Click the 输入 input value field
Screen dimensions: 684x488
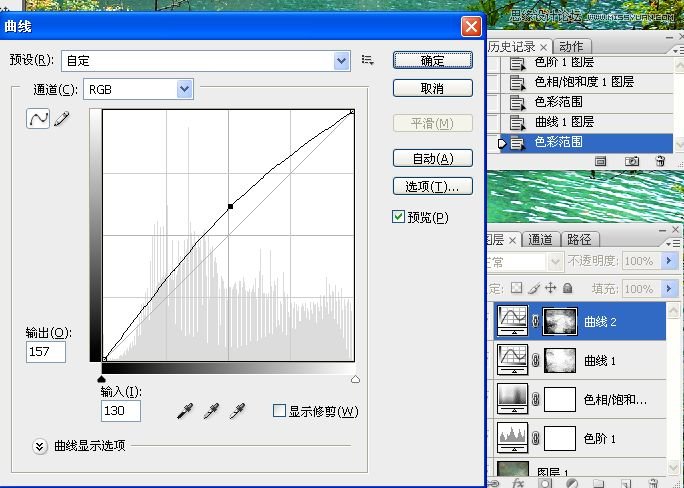(121, 411)
